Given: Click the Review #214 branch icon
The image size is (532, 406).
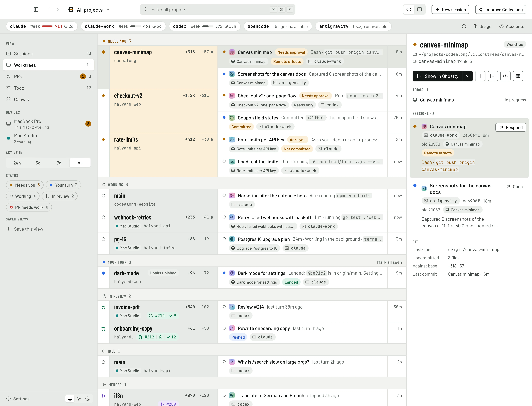Looking at the screenshot, I should click(x=232, y=307).
